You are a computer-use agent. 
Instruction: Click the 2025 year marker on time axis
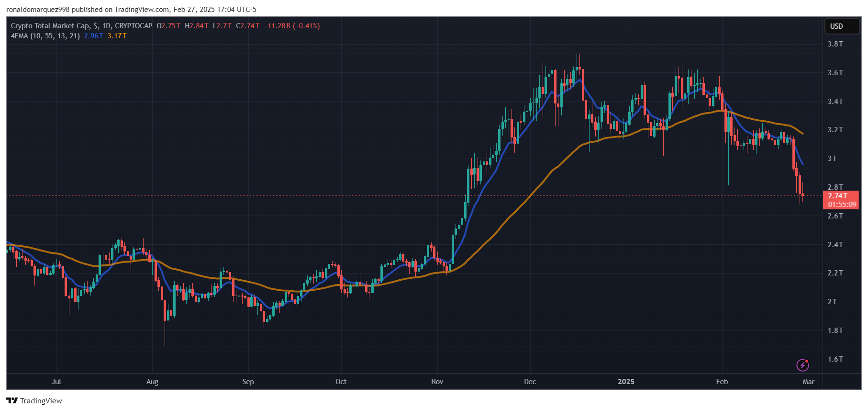click(626, 382)
